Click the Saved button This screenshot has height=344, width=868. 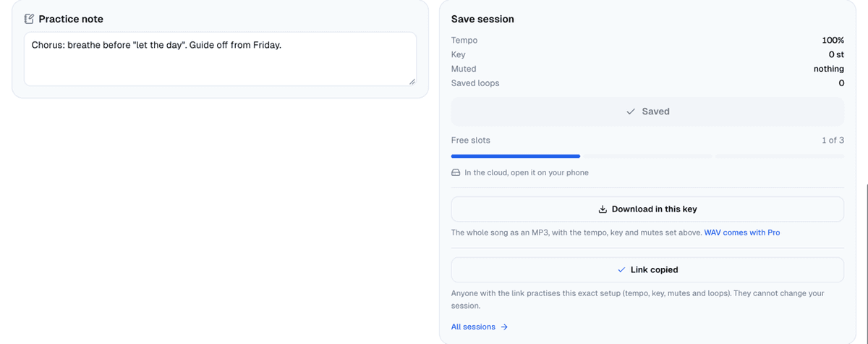click(647, 112)
